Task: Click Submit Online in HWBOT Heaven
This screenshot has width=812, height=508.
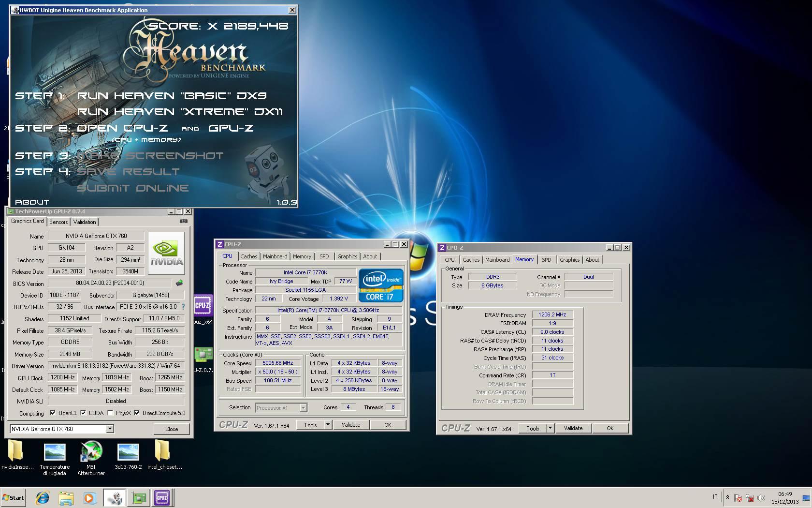Action: 133,188
